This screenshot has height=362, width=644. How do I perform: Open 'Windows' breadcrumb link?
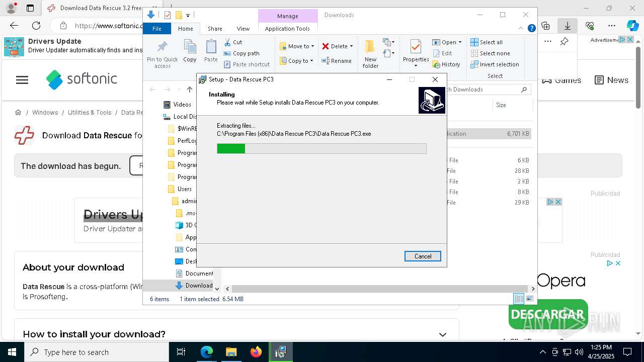coord(45,113)
